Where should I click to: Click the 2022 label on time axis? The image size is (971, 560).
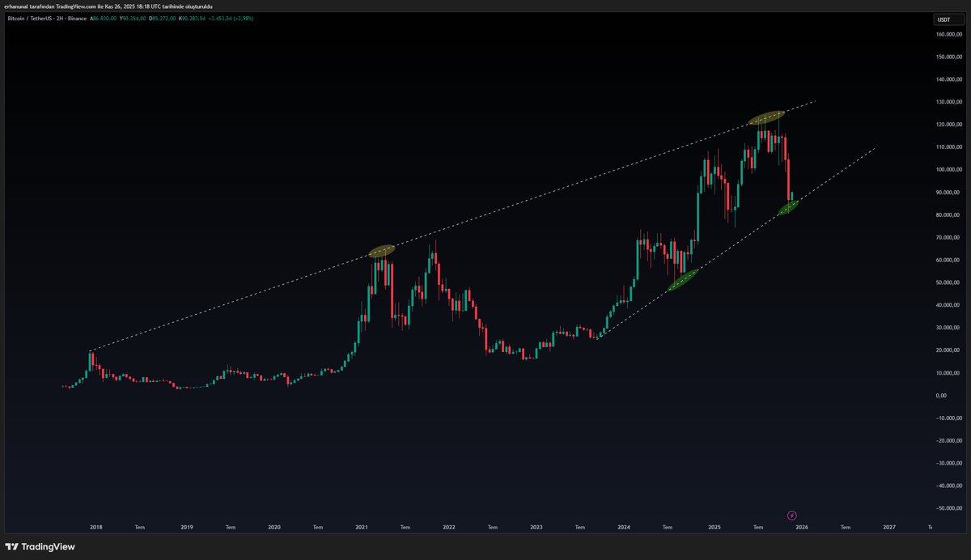click(449, 527)
